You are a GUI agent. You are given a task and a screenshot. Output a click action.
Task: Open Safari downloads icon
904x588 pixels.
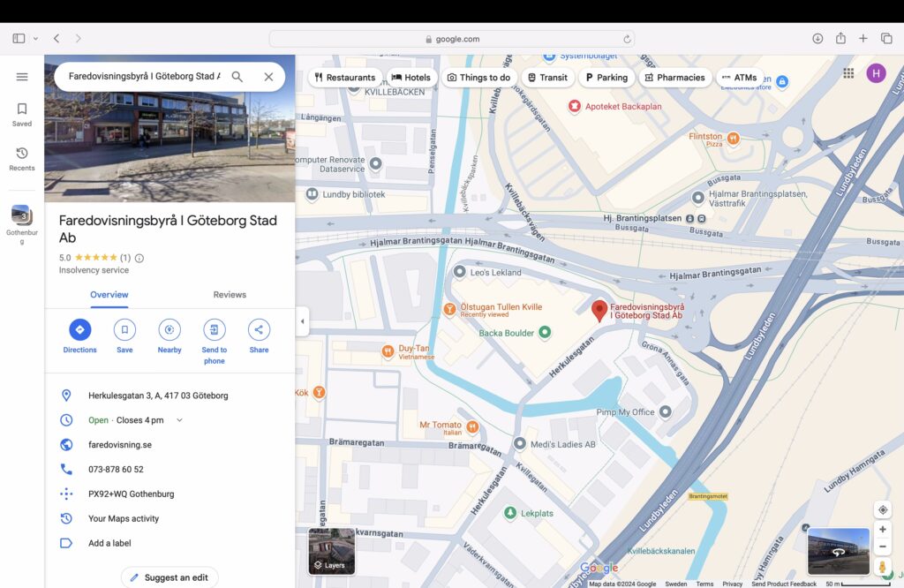(817, 39)
